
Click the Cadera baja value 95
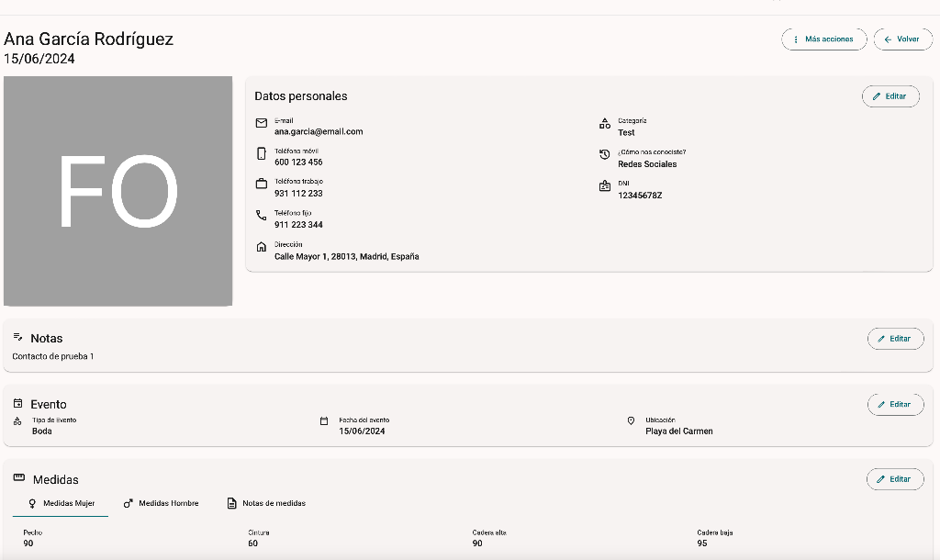coord(702,543)
